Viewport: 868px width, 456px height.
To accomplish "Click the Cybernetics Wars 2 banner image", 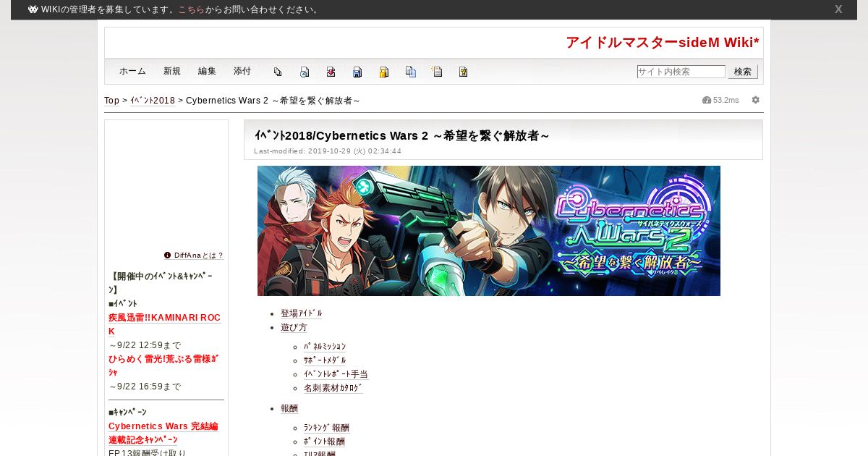I will pos(489,231).
